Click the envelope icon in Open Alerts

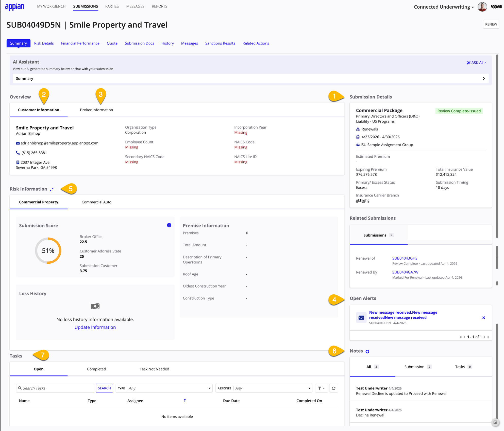coord(361,317)
